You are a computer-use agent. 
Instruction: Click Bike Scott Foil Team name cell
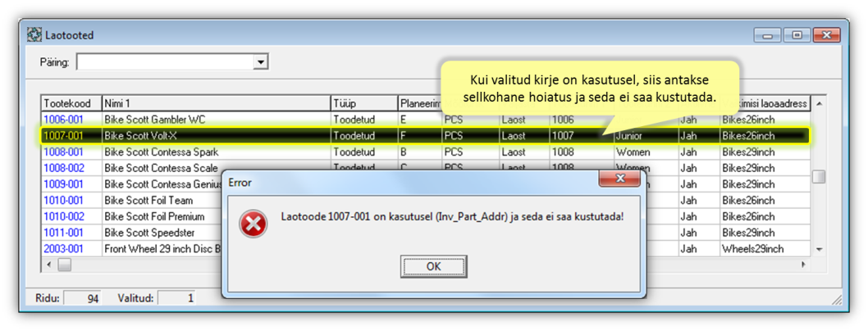pyautogui.click(x=162, y=200)
